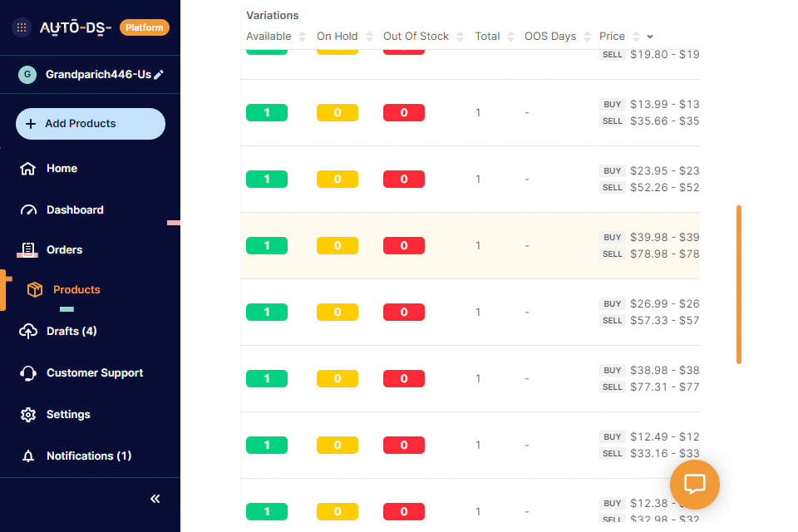Viewport: 798px width, 532px height.
Task: Click SELL price $35.66 - $35
Action: tap(665, 121)
